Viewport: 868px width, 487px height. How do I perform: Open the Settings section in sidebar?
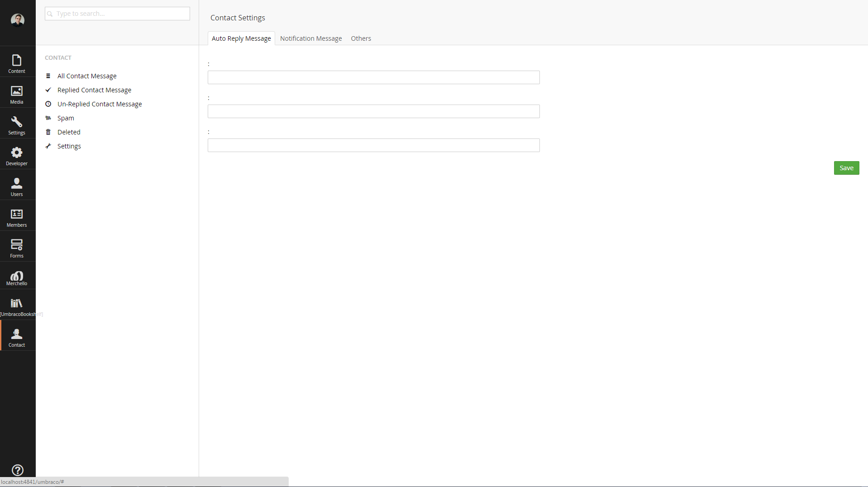coord(17,125)
